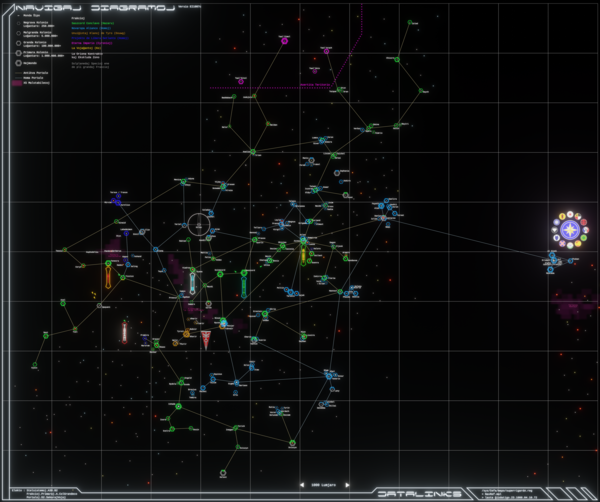
Task: Open the DATALINKS panel label
Action: [x=419, y=492]
